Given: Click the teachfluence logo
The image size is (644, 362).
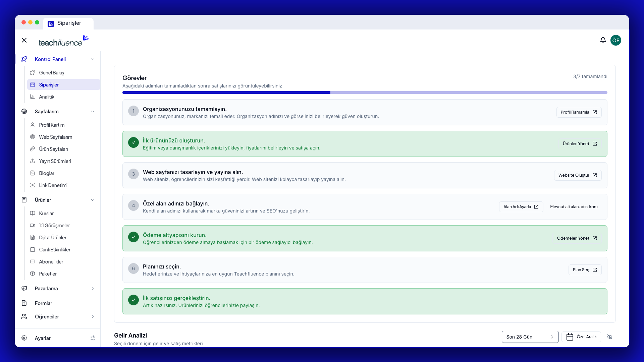Looking at the screenshot, I should tap(63, 41).
